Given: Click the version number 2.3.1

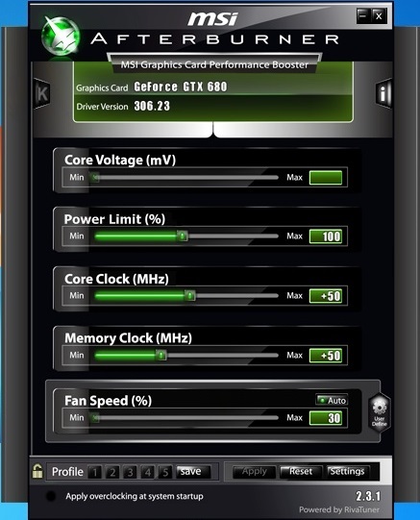Looking at the screenshot, I should 368,496.
